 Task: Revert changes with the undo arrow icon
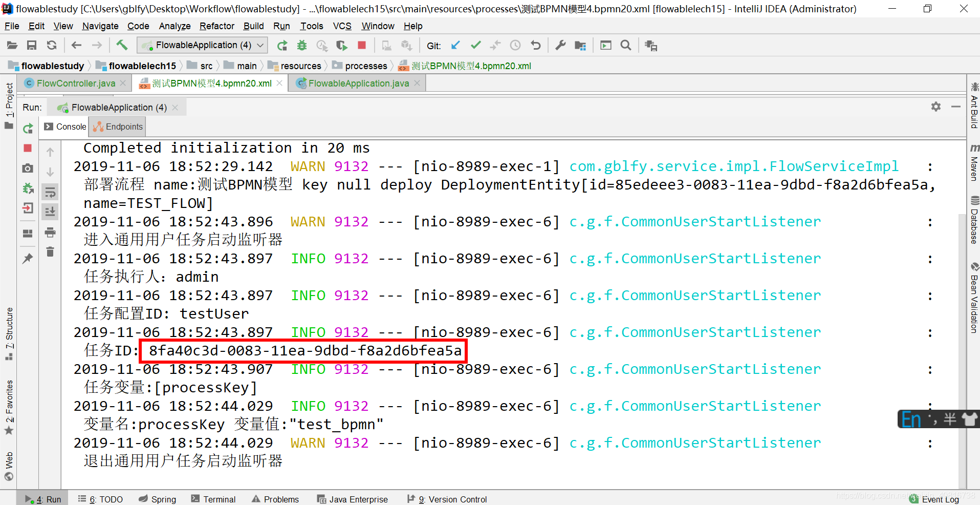[x=536, y=46]
